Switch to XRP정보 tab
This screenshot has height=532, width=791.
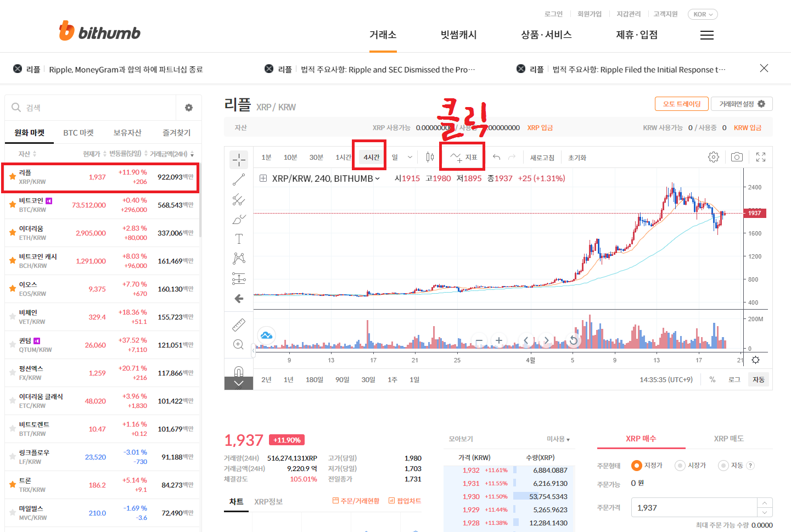pyautogui.click(x=268, y=502)
